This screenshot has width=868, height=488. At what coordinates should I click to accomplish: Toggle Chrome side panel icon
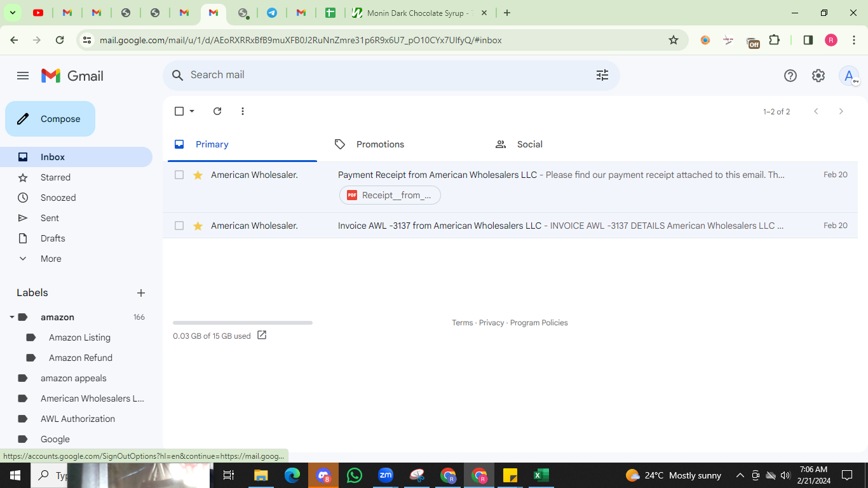[x=808, y=40]
